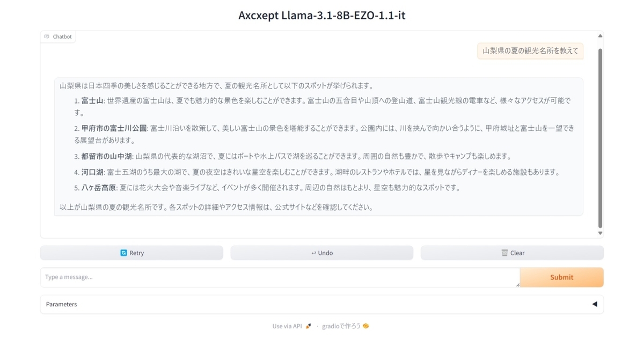Click the bold text '甲府市の富士川公園'
The width and height of the screenshot is (644, 338).
[114, 128]
